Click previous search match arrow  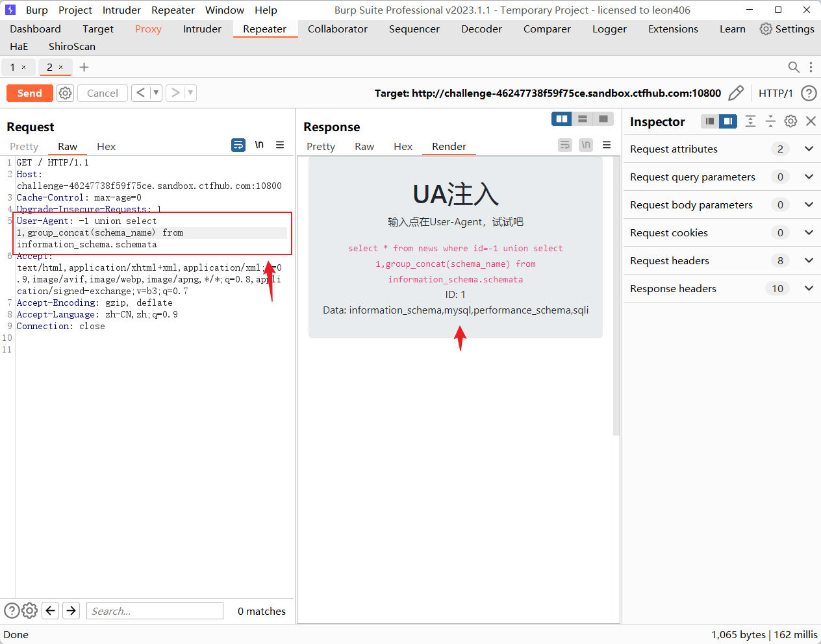point(51,610)
